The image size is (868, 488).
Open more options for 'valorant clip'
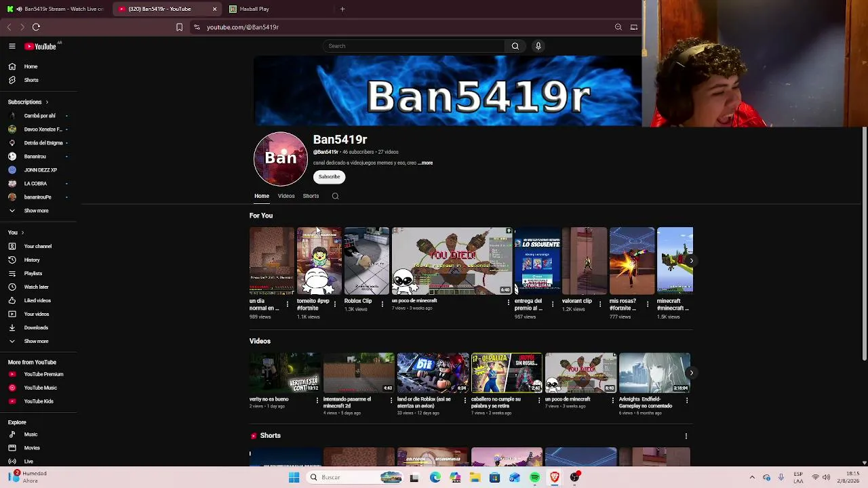pyautogui.click(x=600, y=304)
